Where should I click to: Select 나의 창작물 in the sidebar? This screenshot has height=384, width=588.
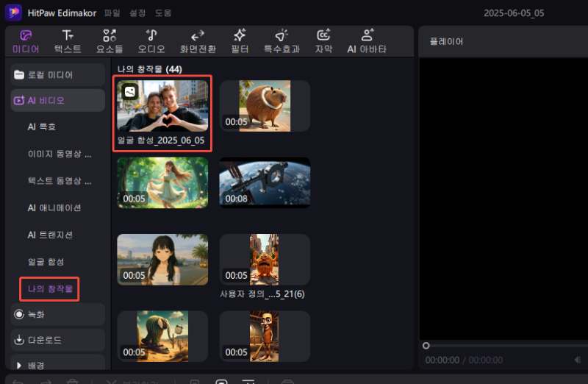[50, 289]
